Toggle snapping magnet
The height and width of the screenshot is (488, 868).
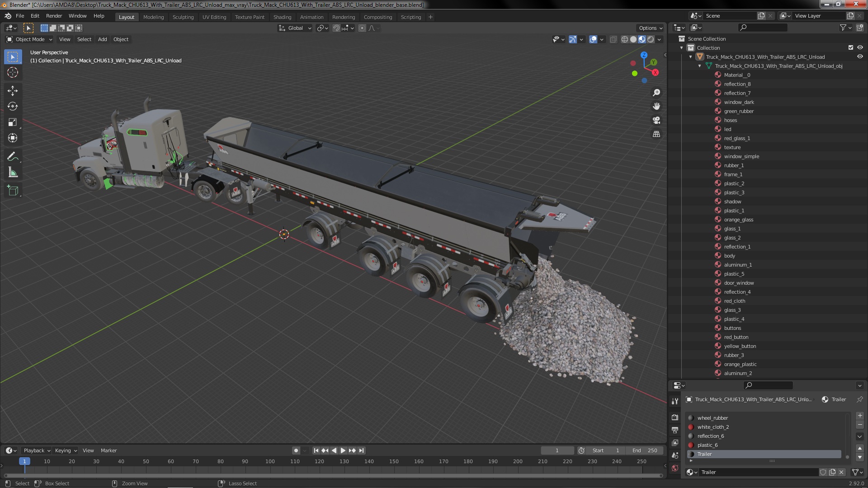tap(336, 28)
